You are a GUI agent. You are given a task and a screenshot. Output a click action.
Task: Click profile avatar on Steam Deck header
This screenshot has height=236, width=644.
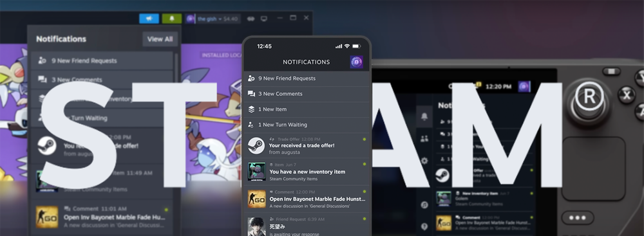point(524,87)
